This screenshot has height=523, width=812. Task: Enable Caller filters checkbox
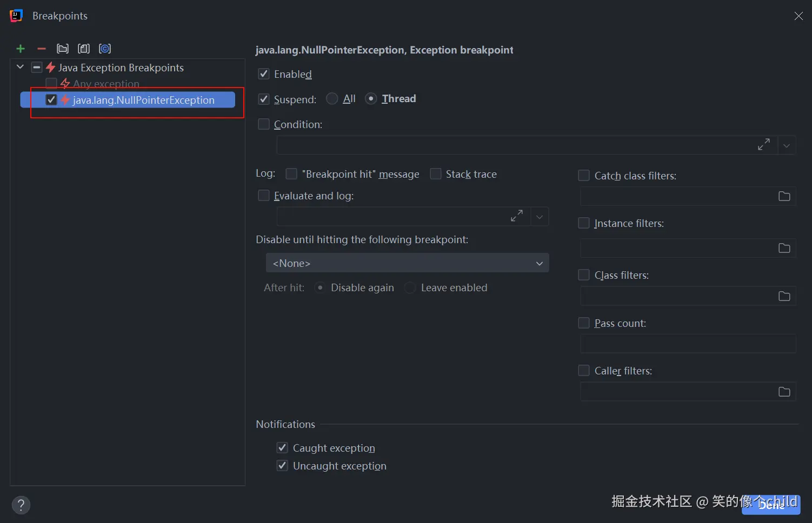click(584, 371)
